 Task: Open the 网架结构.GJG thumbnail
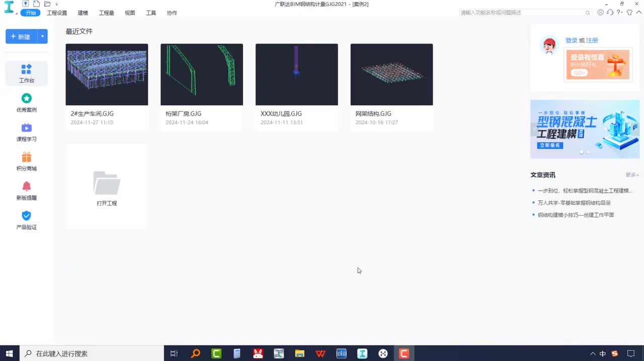click(x=391, y=74)
